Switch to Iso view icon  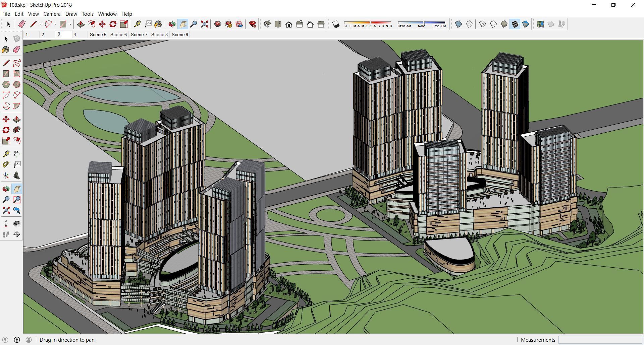tap(267, 24)
